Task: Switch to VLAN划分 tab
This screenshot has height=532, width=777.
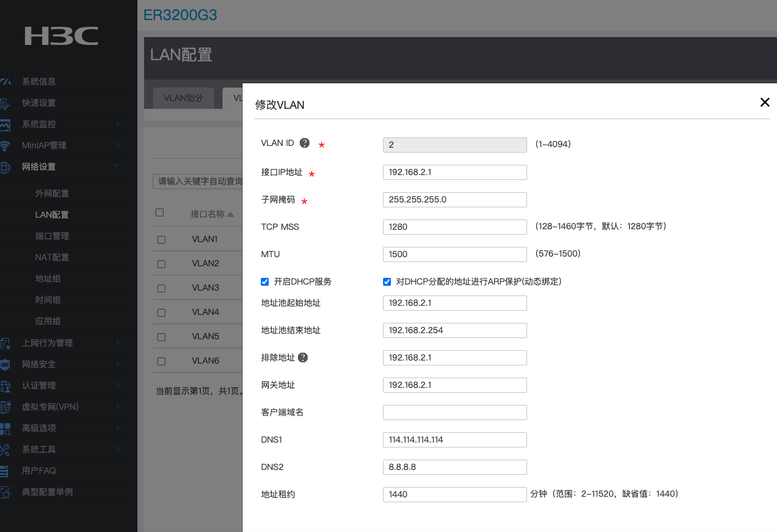Action: click(x=183, y=98)
